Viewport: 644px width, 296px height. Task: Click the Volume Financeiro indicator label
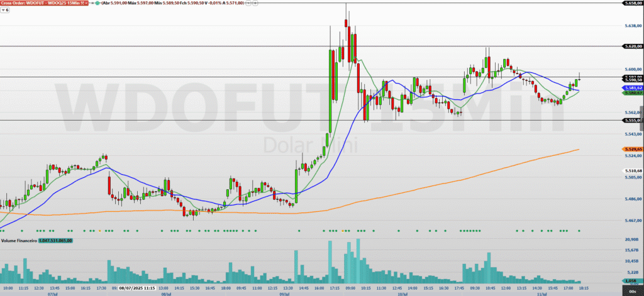[18, 240]
